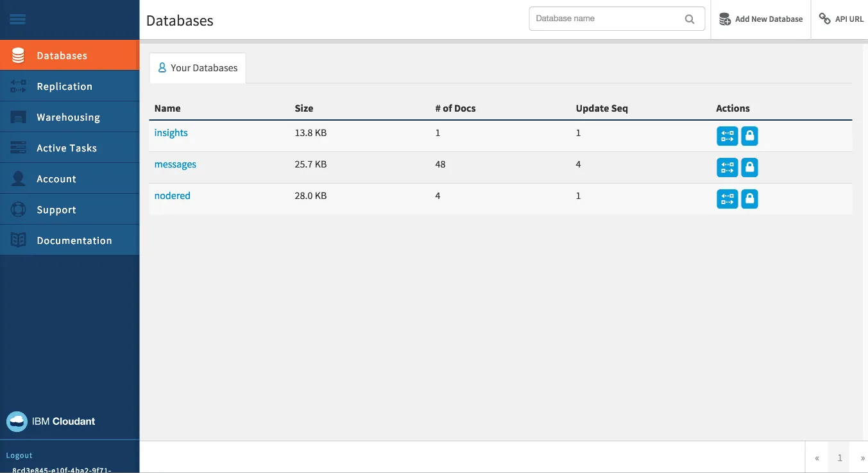Open permissions lock for the nodered database
The width and height of the screenshot is (868, 473).
[x=749, y=199]
